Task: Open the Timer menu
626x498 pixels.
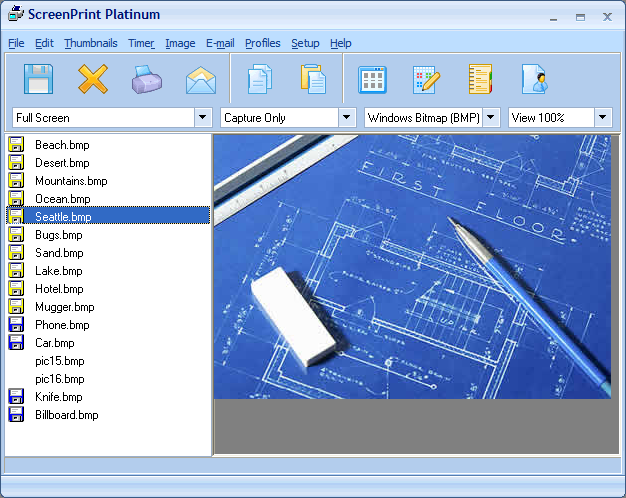Action: coord(141,43)
